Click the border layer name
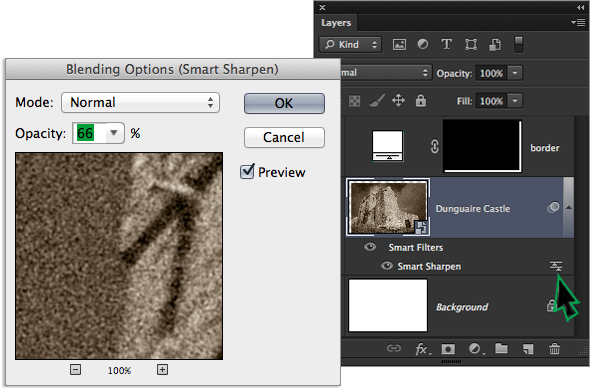Screen dimensions: 590x388 coord(544,148)
